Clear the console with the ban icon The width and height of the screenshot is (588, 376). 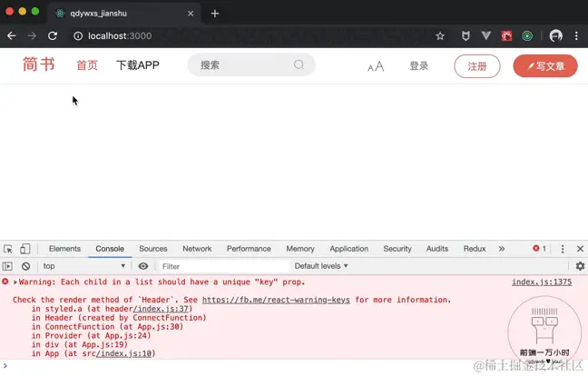tap(26, 266)
